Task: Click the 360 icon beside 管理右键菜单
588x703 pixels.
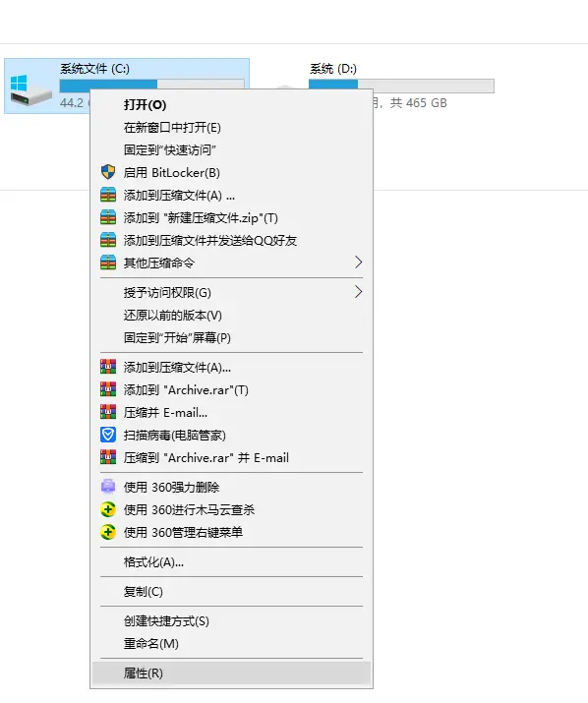Action: click(x=108, y=532)
